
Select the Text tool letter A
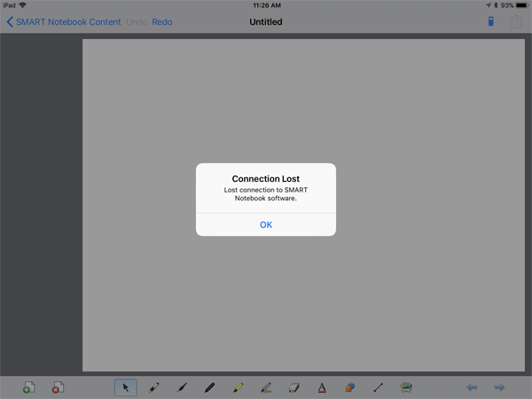[322, 387]
